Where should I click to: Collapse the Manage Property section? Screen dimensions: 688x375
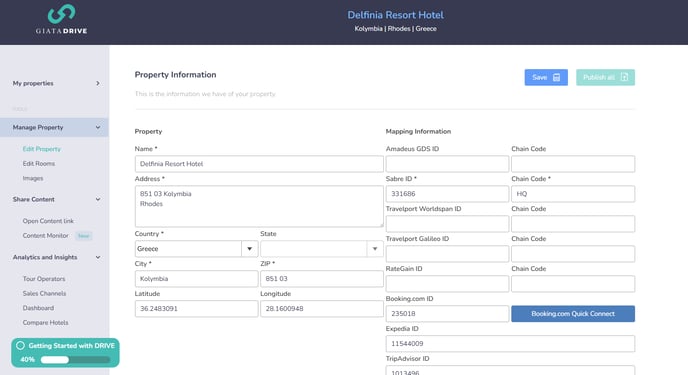click(x=98, y=128)
